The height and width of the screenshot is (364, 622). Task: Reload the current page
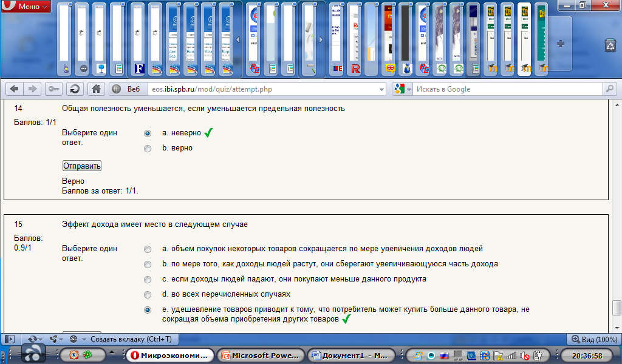click(75, 89)
